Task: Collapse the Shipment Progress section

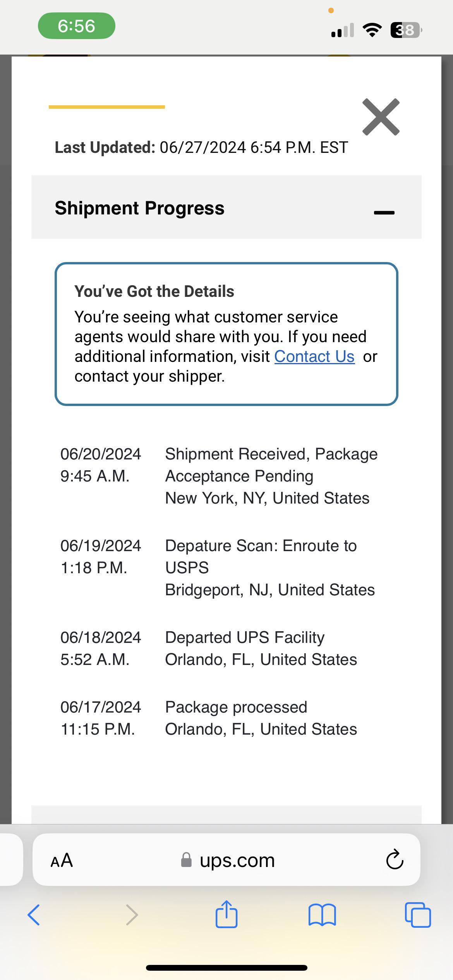Action: click(384, 212)
